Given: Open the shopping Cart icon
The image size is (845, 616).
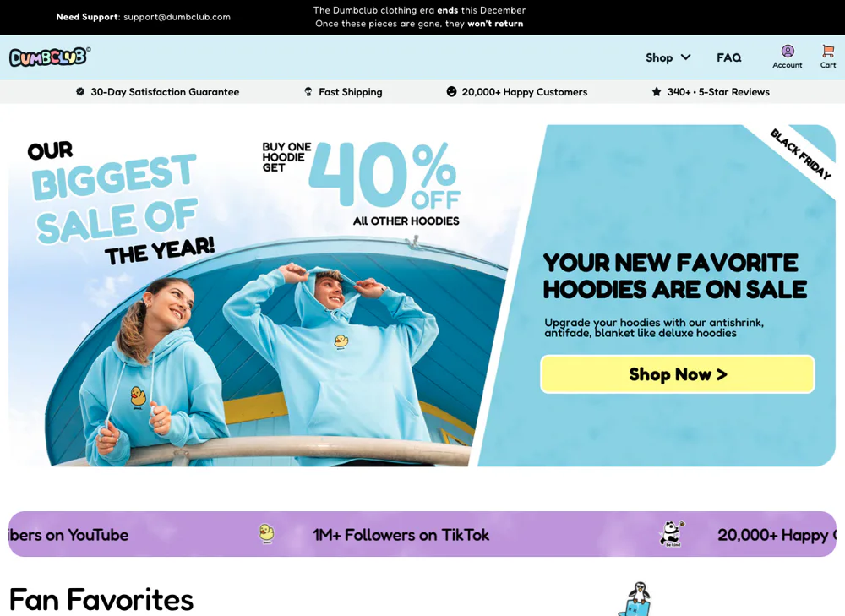Looking at the screenshot, I should (828, 52).
